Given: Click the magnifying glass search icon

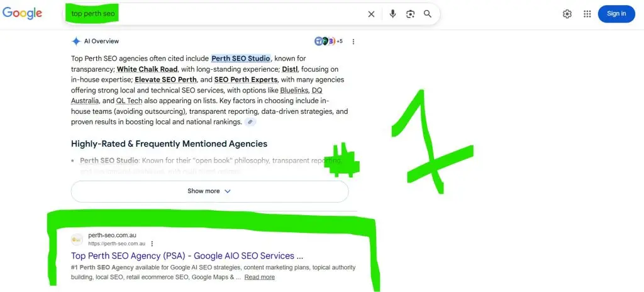Looking at the screenshot, I should click(x=428, y=14).
